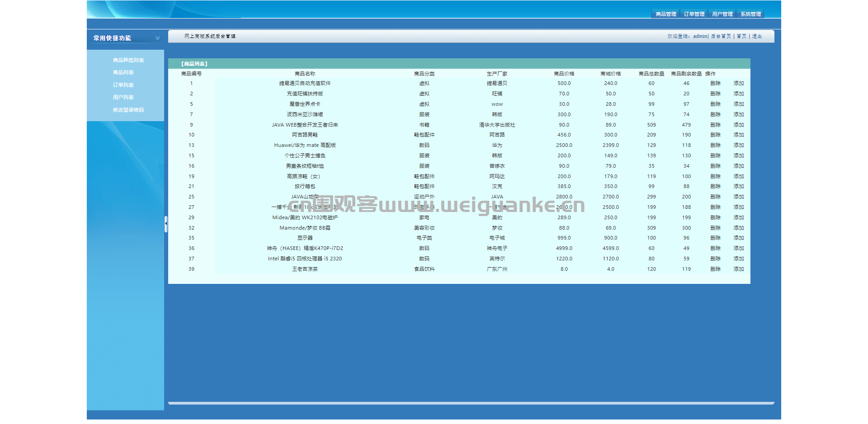Delete the Mamonde/梦妆 BB霜 row
868x424 pixels.
pyautogui.click(x=715, y=228)
